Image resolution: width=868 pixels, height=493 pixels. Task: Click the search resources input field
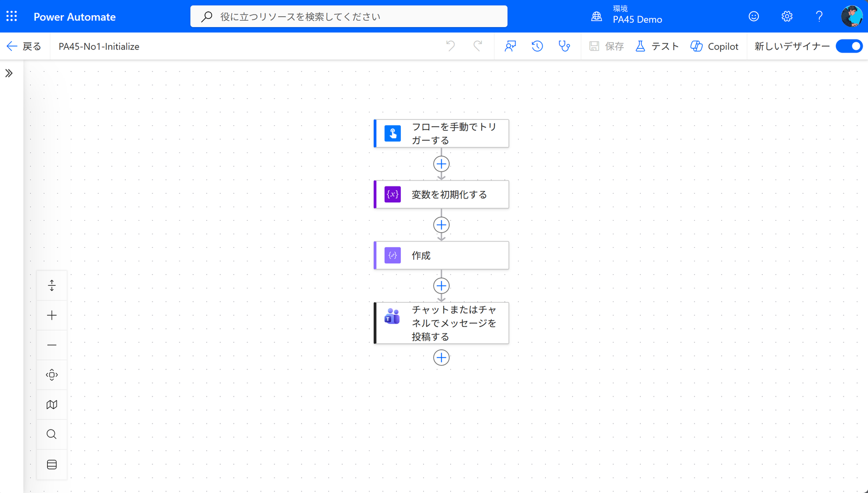[x=349, y=16]
